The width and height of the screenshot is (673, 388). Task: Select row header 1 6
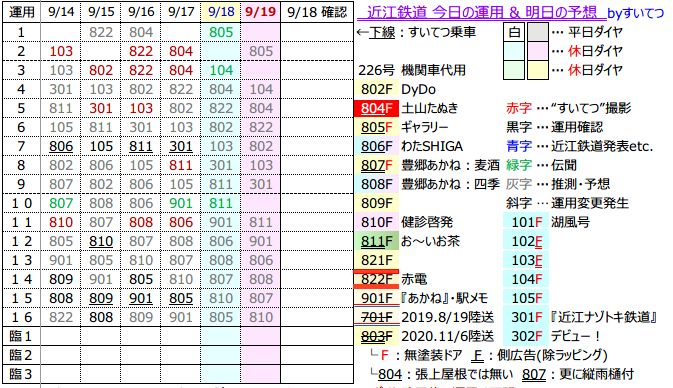coord(21,317)
